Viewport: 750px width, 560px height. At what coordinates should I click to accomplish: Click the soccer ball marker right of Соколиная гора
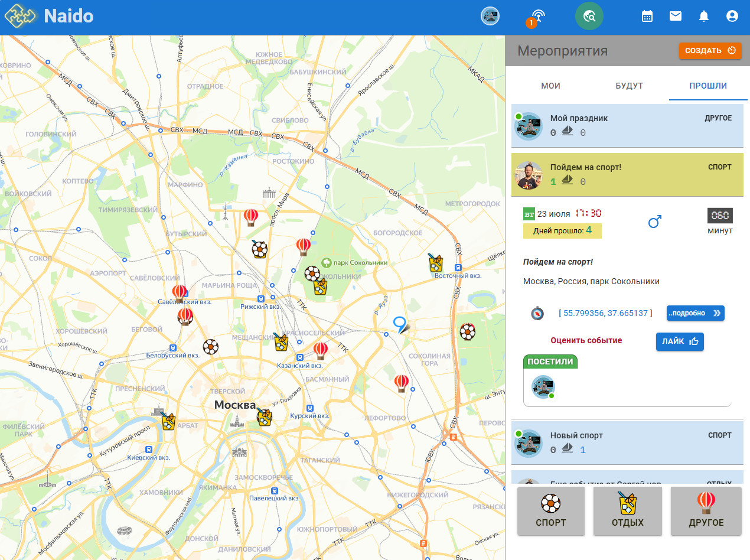pos(468,331)
